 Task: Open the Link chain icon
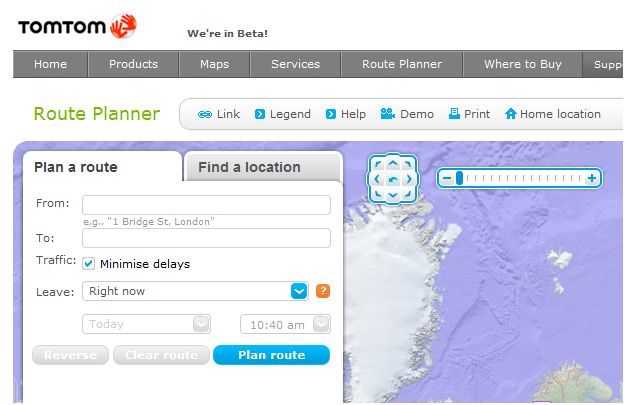pyautogui.click(x=205, y=114)
